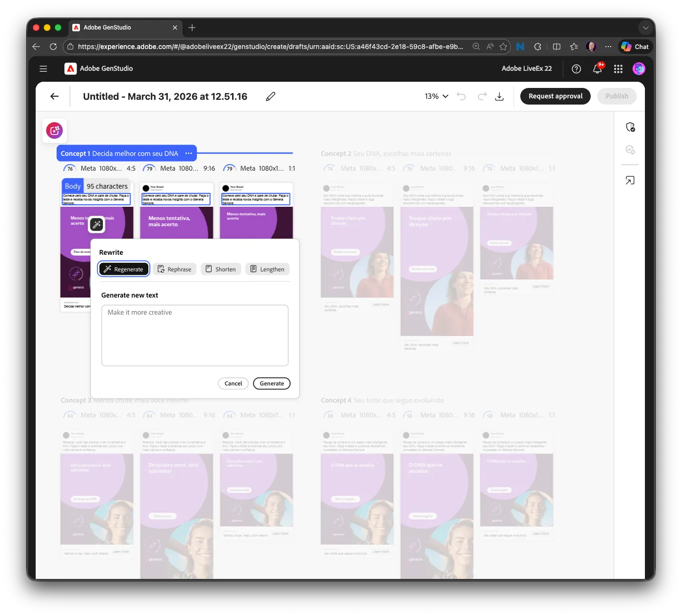
Task: Open split screen view icon
Action: [x=556, y=47]
